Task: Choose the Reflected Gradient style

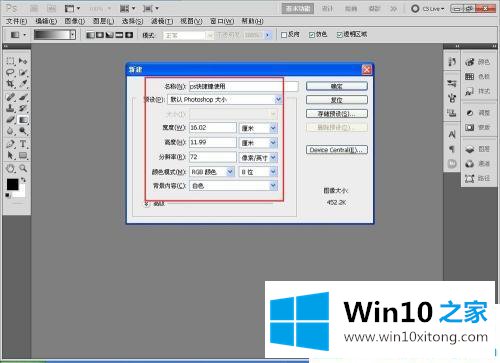Action: (x=119, y=35)
